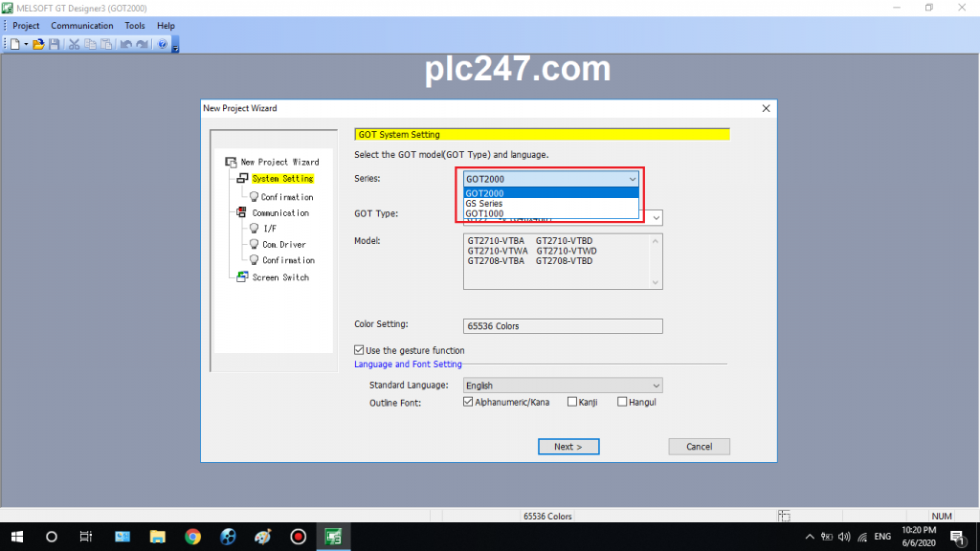980x551 pixels.
Task: Click the Communication tree node icon
Action: (x=242, y=213)
